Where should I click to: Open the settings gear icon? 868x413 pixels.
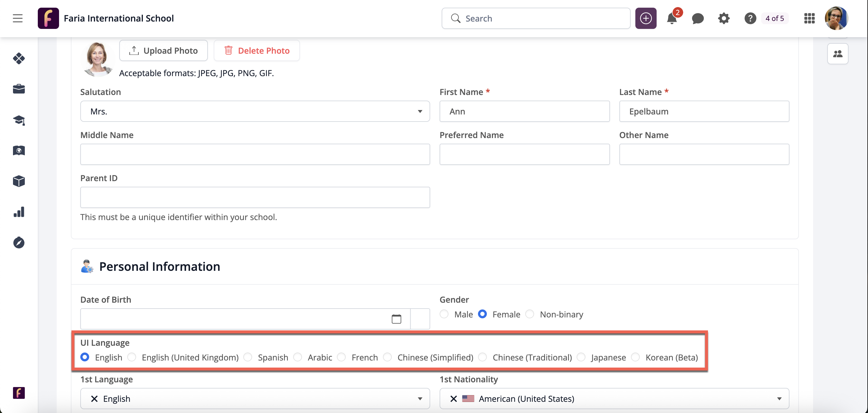point(723,19)
